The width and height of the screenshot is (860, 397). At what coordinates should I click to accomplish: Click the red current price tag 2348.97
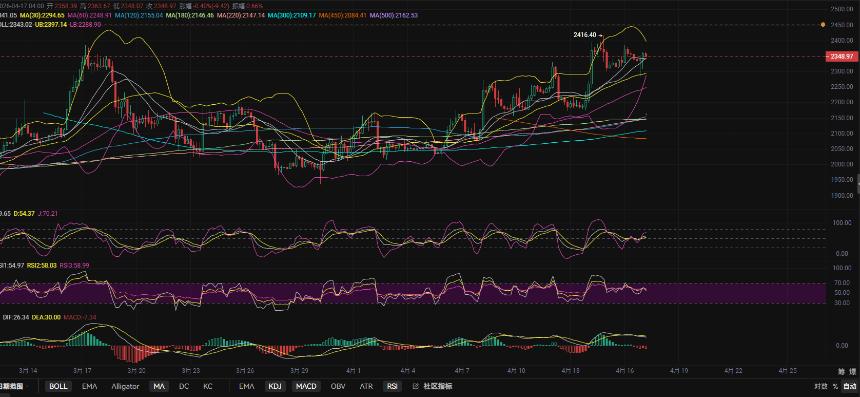841,56
